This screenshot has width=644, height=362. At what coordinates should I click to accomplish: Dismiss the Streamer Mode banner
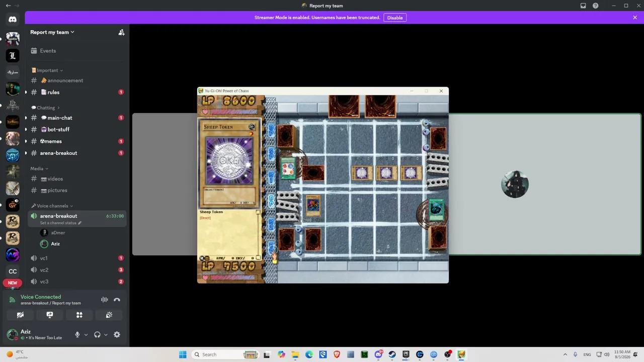tap(635, 18)
